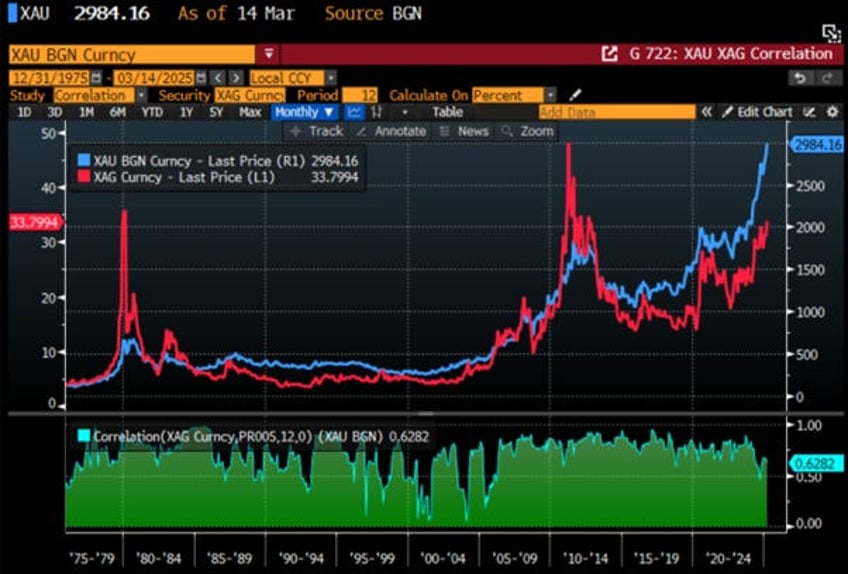Select the candlestick bar chart type icon
The image size is (848, 574).
tap(377, 112)
